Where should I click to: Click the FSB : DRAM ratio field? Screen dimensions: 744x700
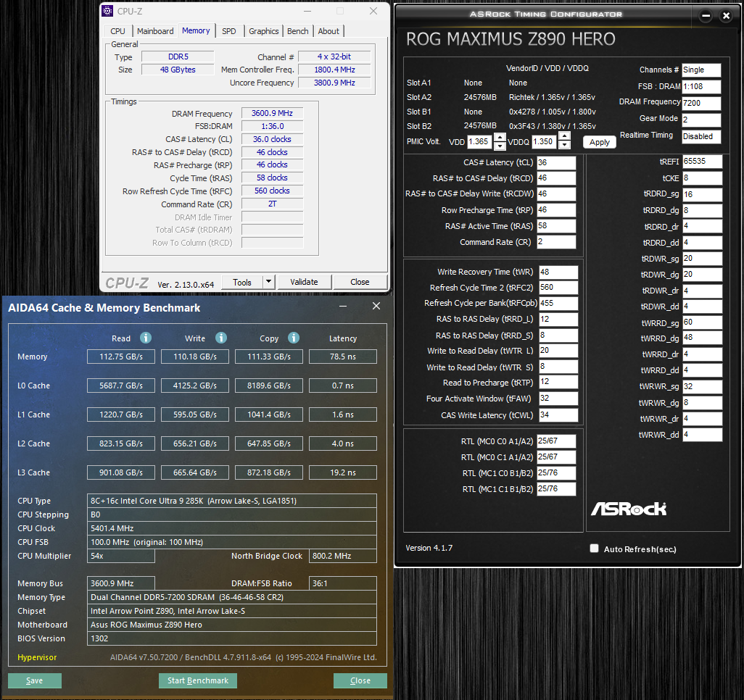(701, 86)
